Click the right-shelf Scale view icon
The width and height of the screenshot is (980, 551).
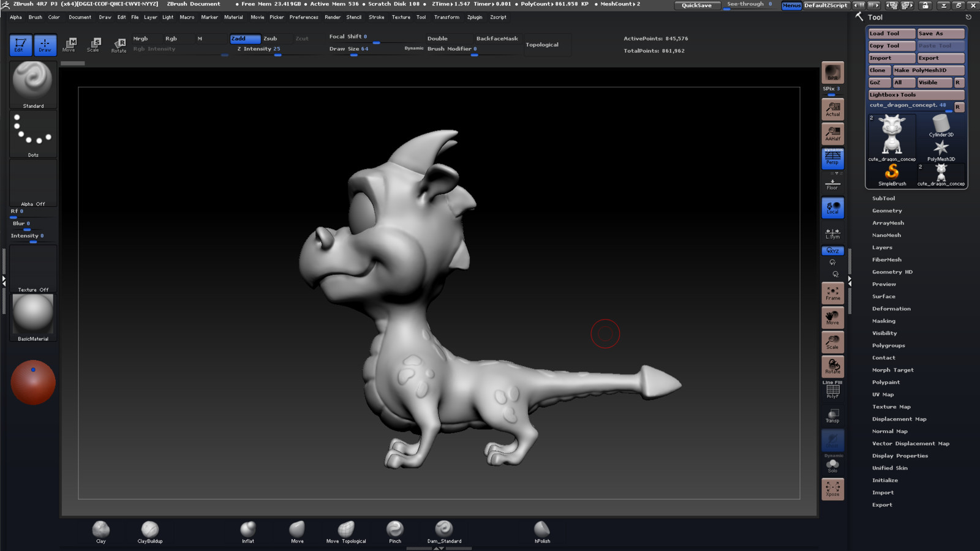[832, 342]
